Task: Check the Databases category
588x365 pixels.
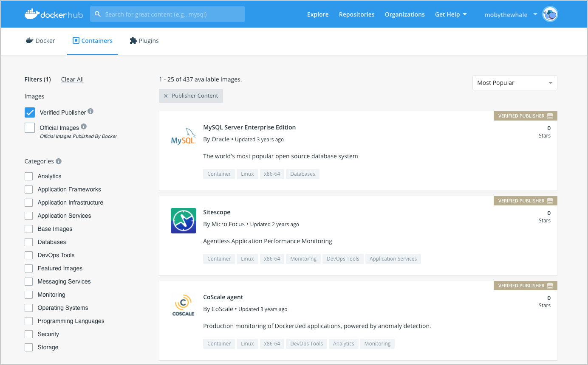Action: point(28,242)
